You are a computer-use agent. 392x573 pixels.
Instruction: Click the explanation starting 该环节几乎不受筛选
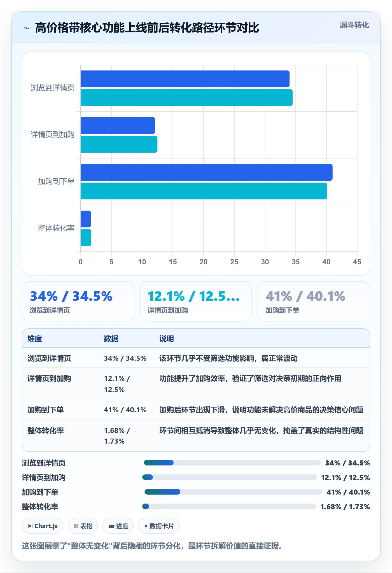[x=228, y=358]
